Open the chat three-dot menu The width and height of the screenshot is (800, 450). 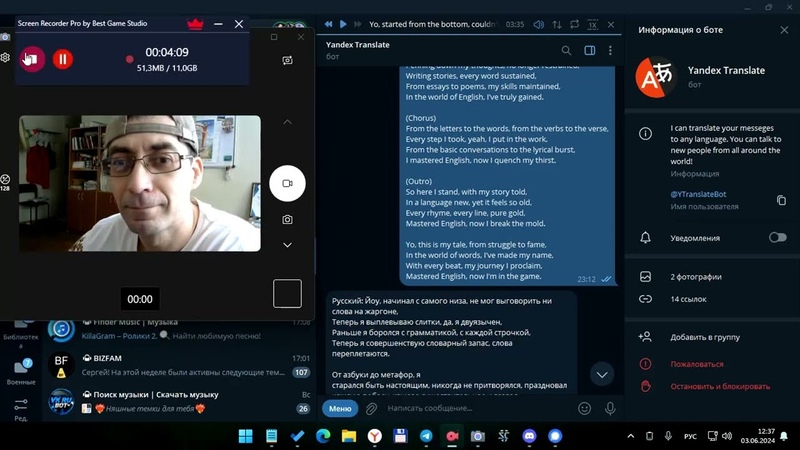(x=610, y=51)
